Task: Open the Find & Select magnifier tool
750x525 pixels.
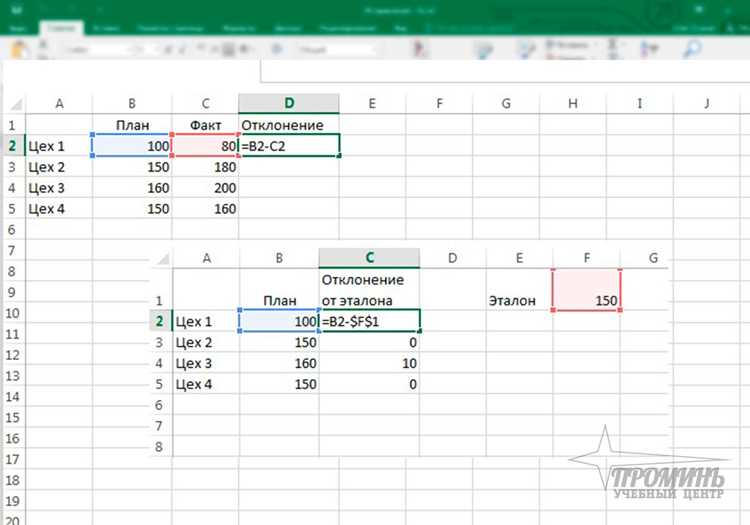Action: [692, 48]
